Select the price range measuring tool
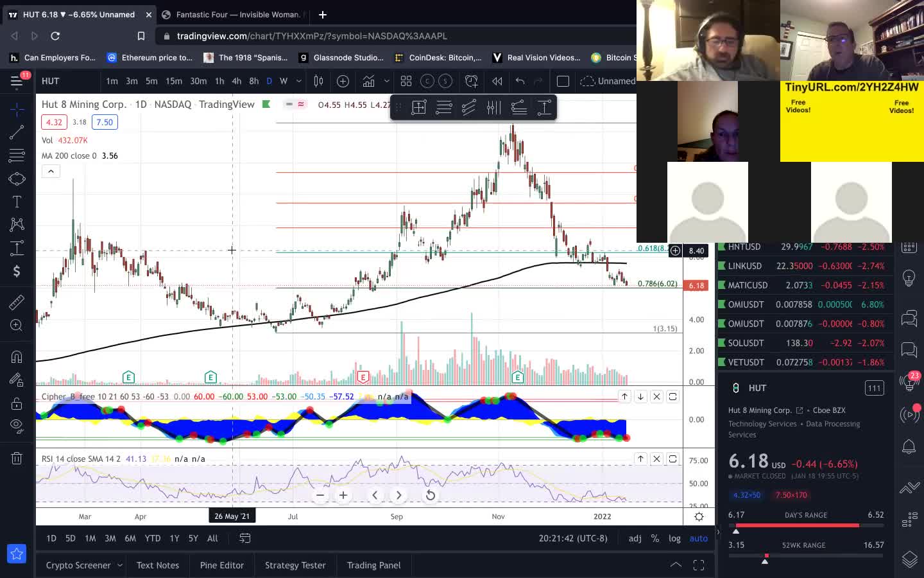This screenshot has width=924, height=578. (17, 248)
